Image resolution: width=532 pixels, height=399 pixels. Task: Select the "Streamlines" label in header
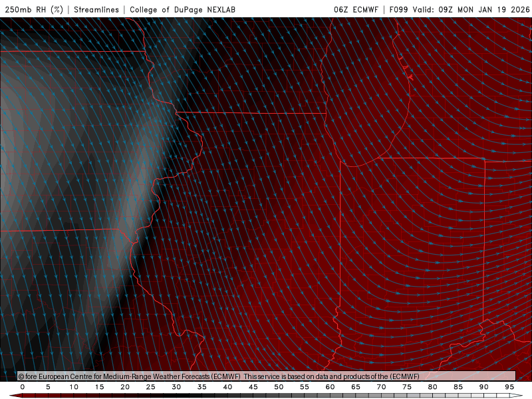pos(96,9)
